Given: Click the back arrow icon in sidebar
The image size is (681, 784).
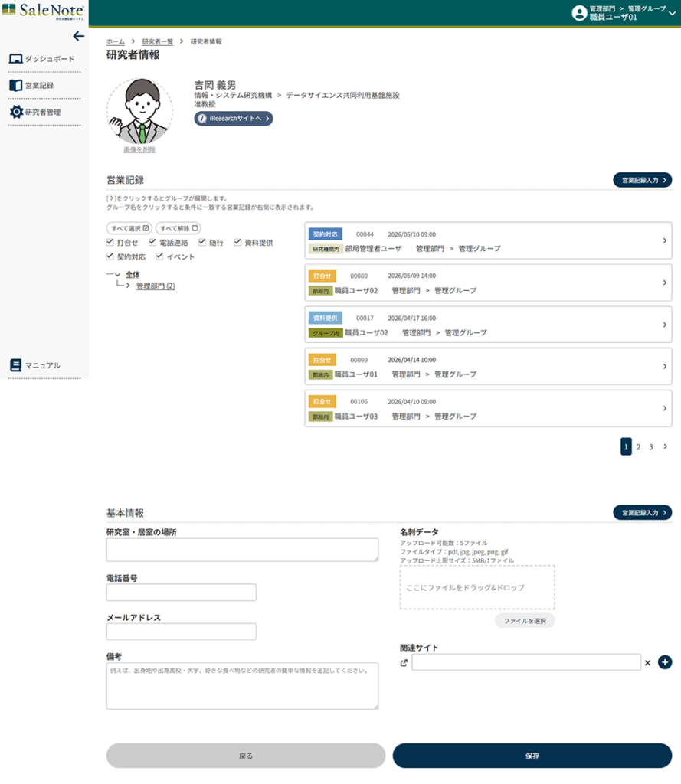Looking at the screenshot, I should point(78,36).
